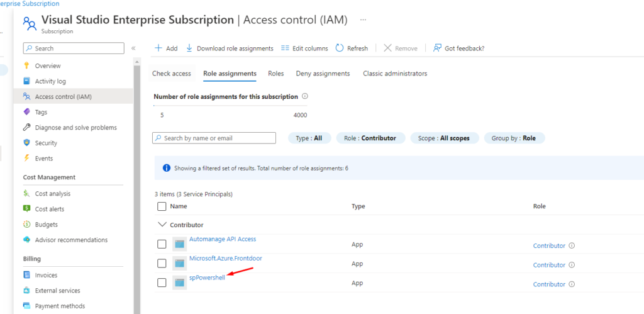Open the spPowershell link

[x=207, y=278]
